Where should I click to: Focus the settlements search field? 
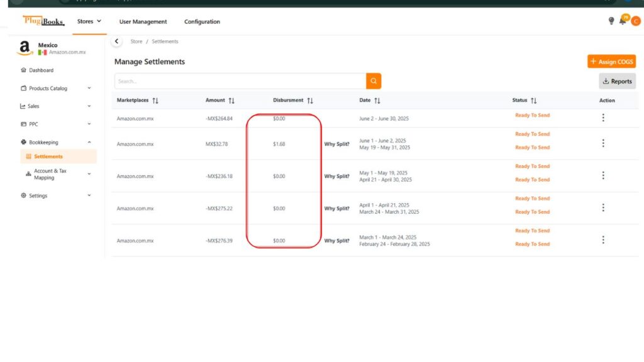pos(240,81)
